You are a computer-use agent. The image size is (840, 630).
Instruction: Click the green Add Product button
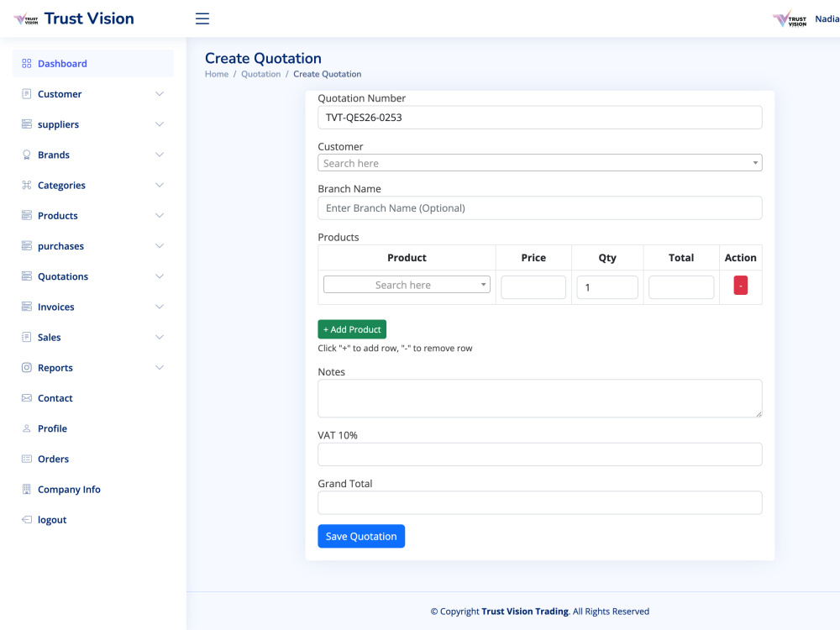352,329
